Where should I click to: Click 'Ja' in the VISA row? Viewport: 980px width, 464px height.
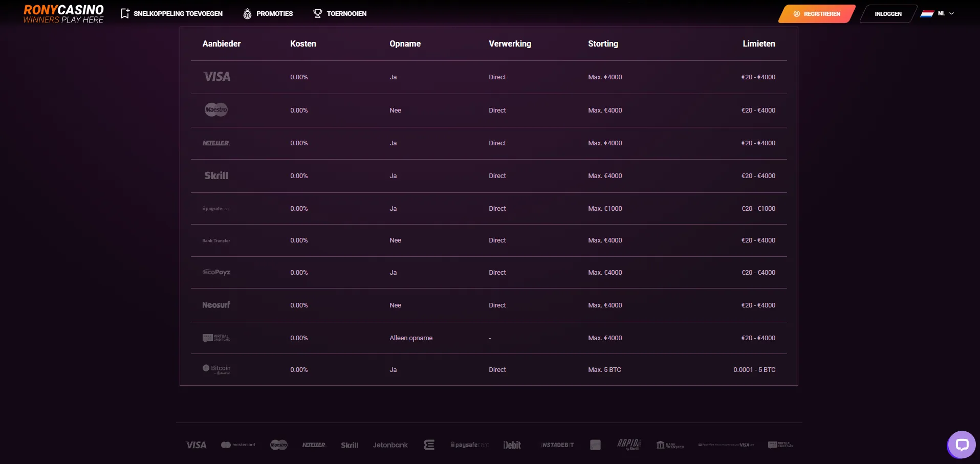[x=393, y=77]
